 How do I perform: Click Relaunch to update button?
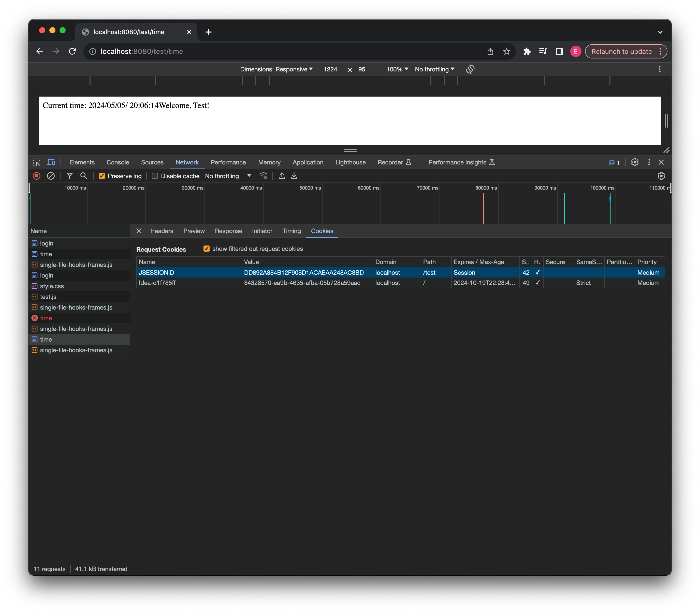click(x=622, y=51)
